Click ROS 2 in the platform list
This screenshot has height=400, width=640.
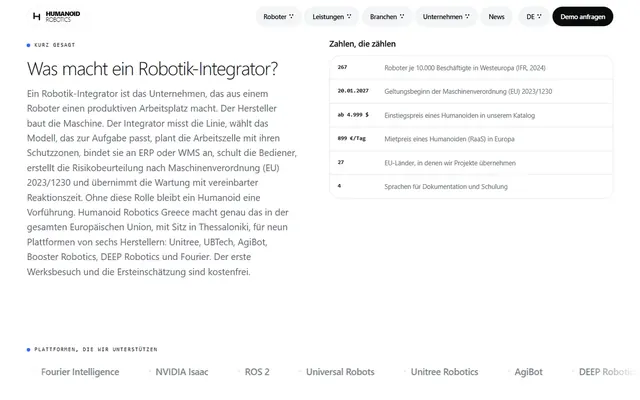point(257,372)
